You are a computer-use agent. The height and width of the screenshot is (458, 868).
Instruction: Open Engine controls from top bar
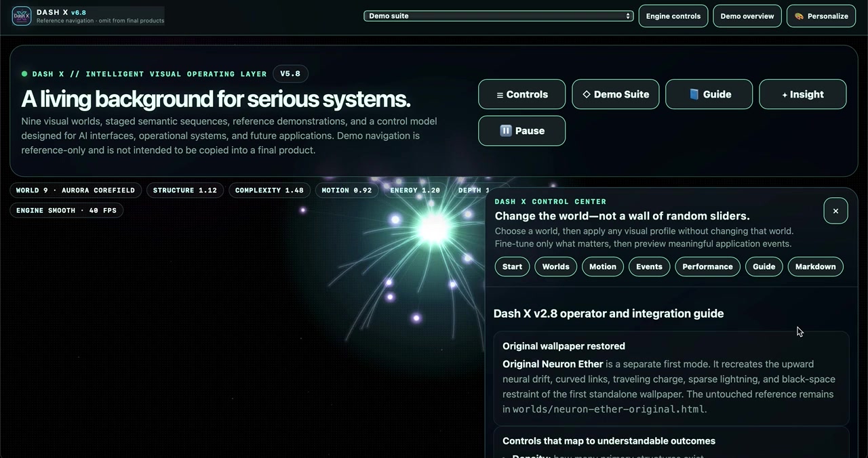pos(673,16)
